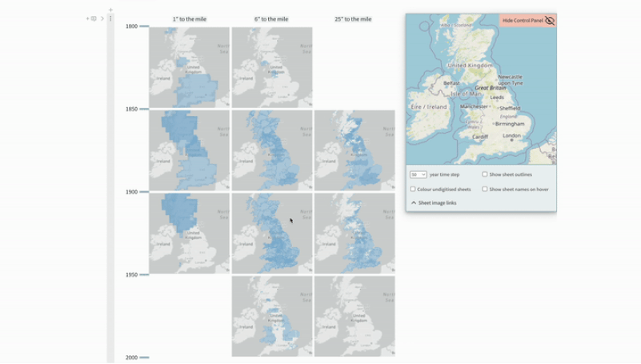
Task: Toggle Show sheet names on hover
Action: pyautogui.click(x=485, y=190)
